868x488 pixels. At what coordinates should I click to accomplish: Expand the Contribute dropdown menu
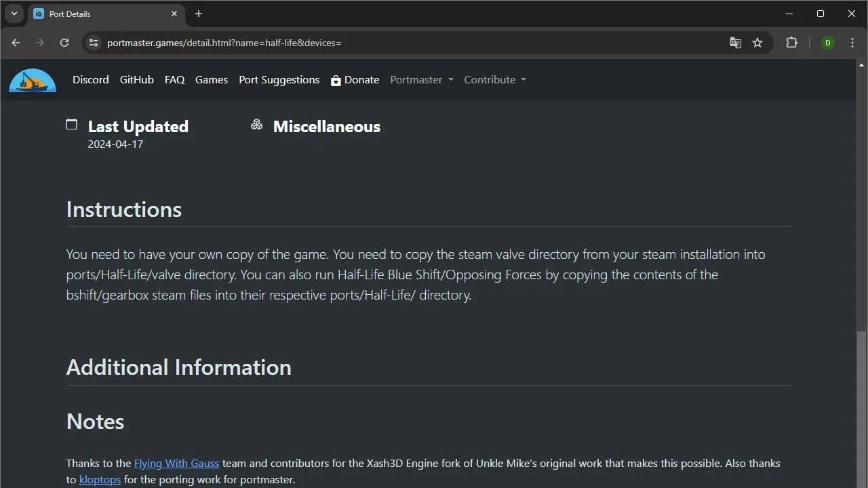pyautogui.click(x=495, y=80)
